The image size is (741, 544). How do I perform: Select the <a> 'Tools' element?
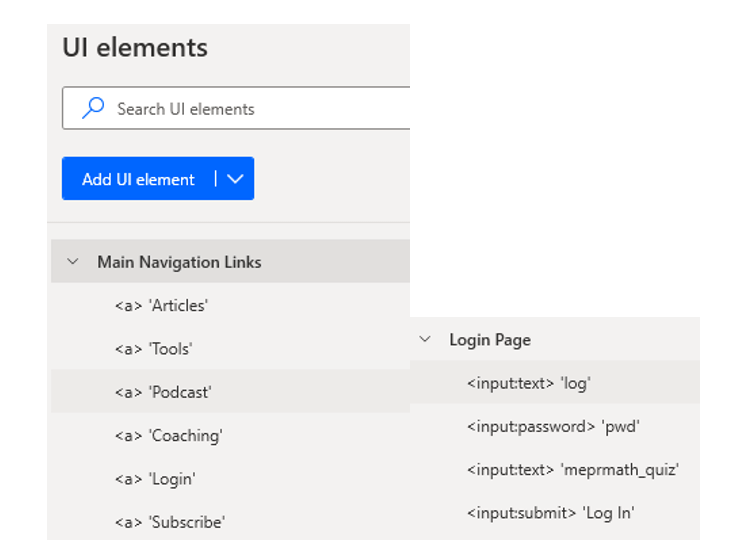click(153, 349)
